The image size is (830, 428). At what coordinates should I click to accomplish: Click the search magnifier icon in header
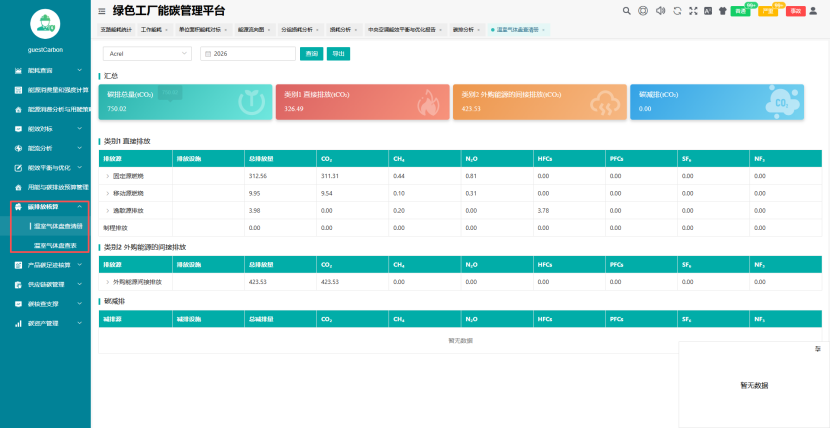[627, 11]
